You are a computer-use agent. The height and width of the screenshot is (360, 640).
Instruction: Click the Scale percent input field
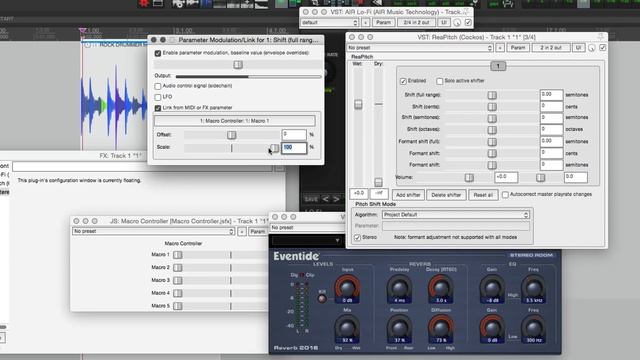pos(294,147)
